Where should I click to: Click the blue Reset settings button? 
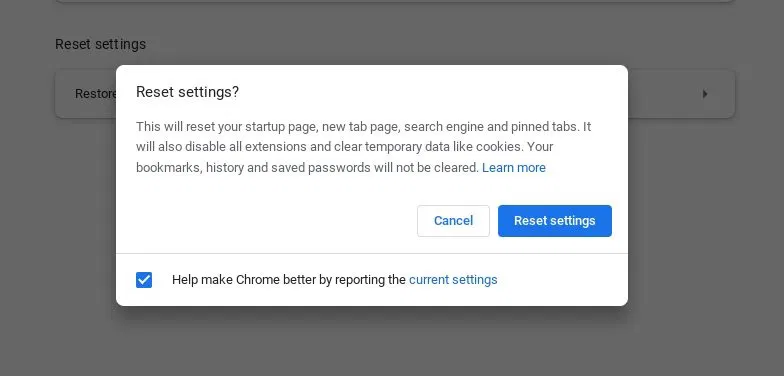pos(554,220)
